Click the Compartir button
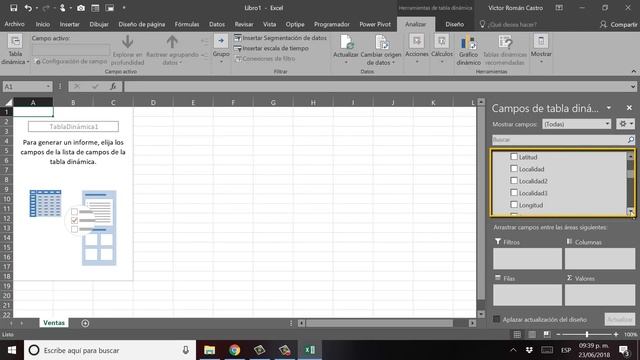 coord(618,24)
